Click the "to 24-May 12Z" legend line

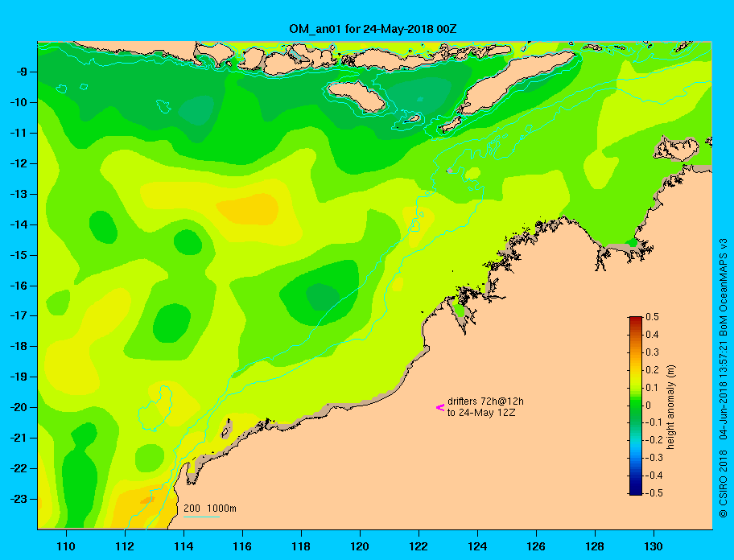tap(481, 413)
